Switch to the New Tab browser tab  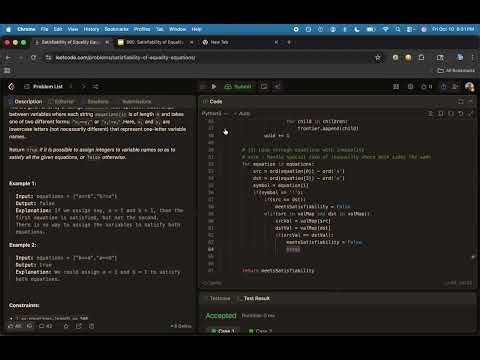pyautogui.click(x=240, y=42)
